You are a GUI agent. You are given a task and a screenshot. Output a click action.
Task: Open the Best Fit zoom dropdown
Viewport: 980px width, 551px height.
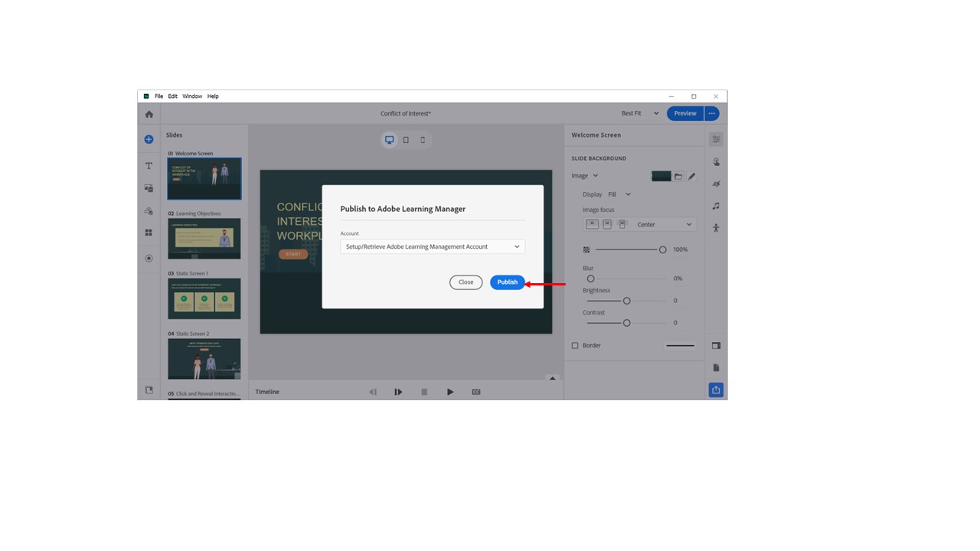640,113
